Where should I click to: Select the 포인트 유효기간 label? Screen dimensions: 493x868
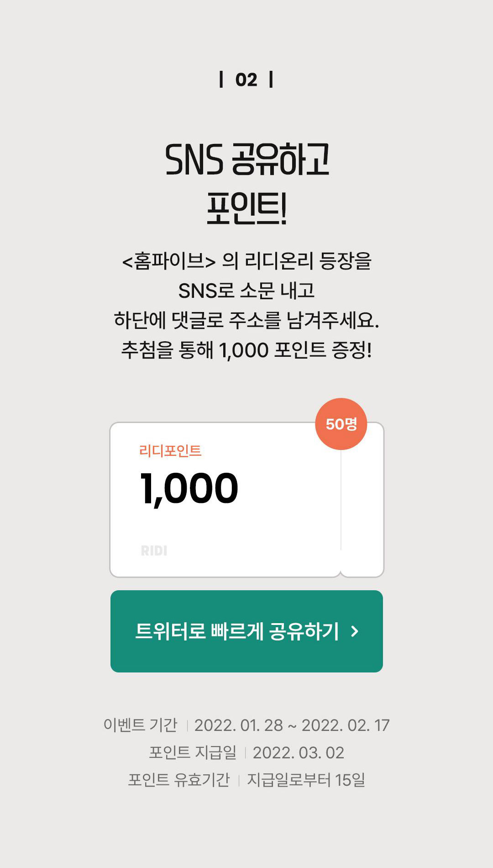click(178, 780)
